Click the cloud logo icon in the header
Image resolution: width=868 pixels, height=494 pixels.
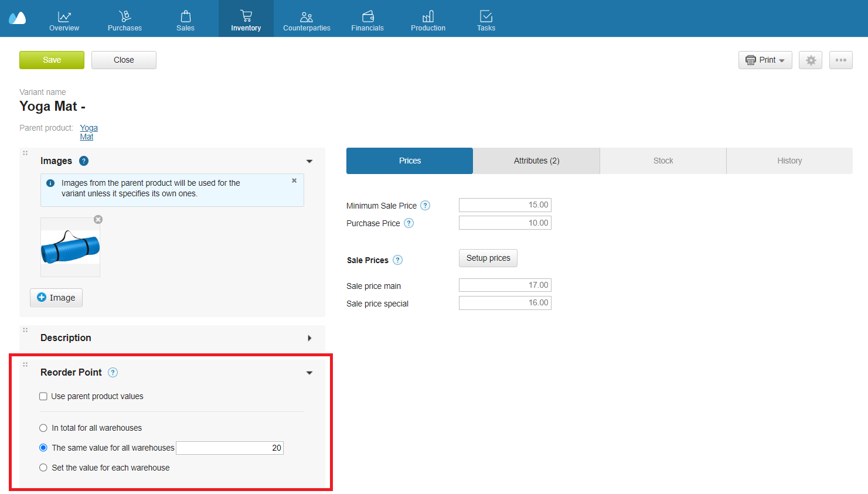[x=18, y=18]
